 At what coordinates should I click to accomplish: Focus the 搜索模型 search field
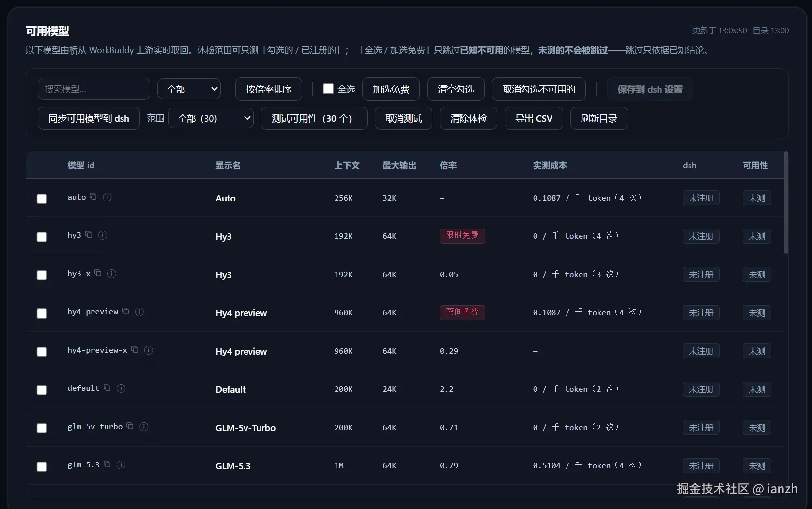coord(94,89)
